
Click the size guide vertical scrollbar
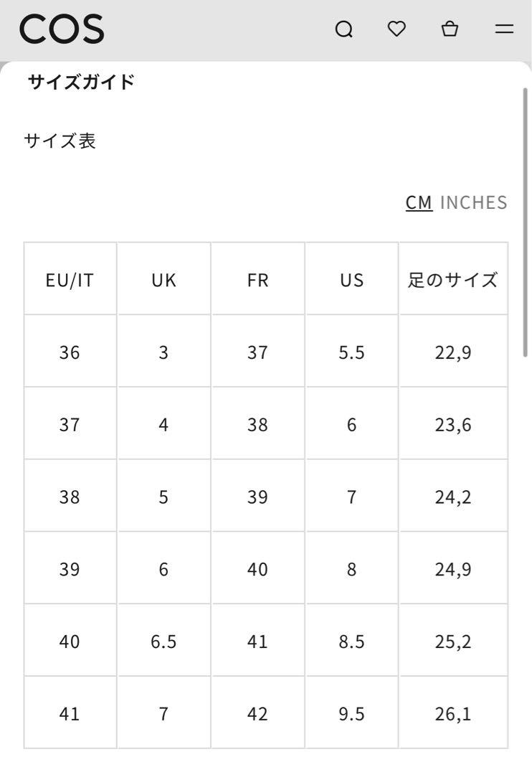coord(525,222)
